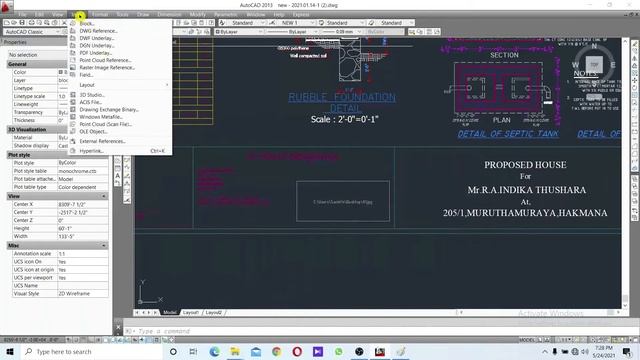This screenshot has height=360, width=640.
Task: Open Microsoft Edge from taskbar
Action: [x=214, y=351]
